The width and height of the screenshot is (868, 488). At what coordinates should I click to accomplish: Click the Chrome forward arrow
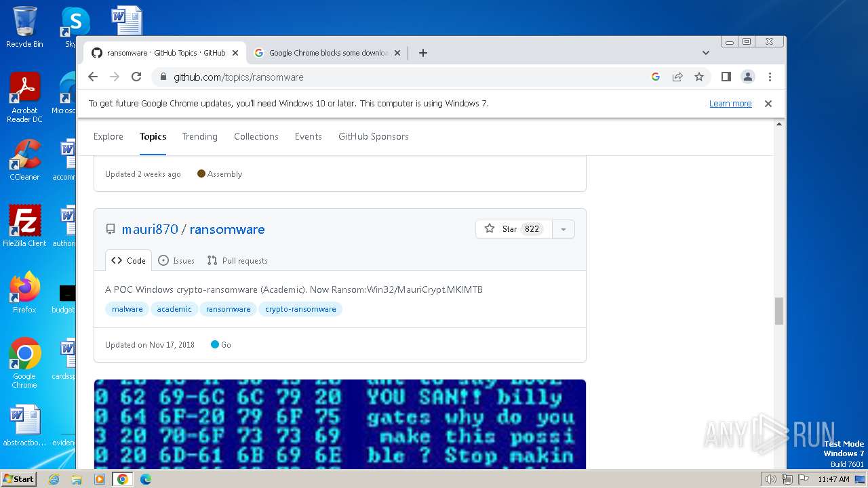[x=115, y=77]
